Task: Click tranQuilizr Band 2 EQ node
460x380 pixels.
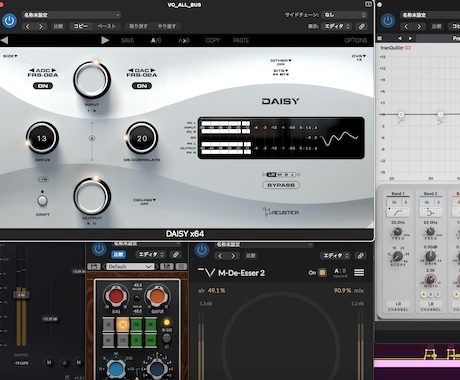Action: (x=440, y=114)
